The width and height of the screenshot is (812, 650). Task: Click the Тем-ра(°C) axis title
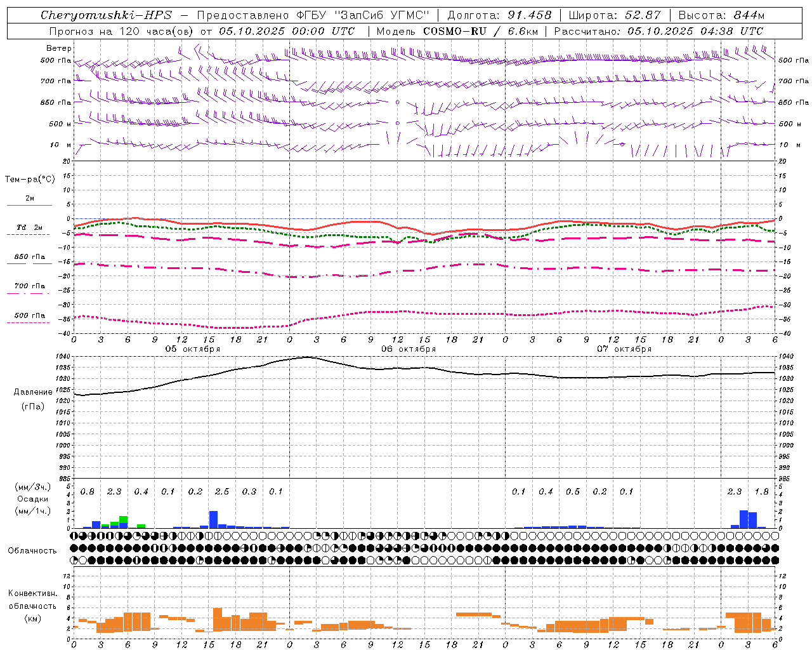pos(30,180)
